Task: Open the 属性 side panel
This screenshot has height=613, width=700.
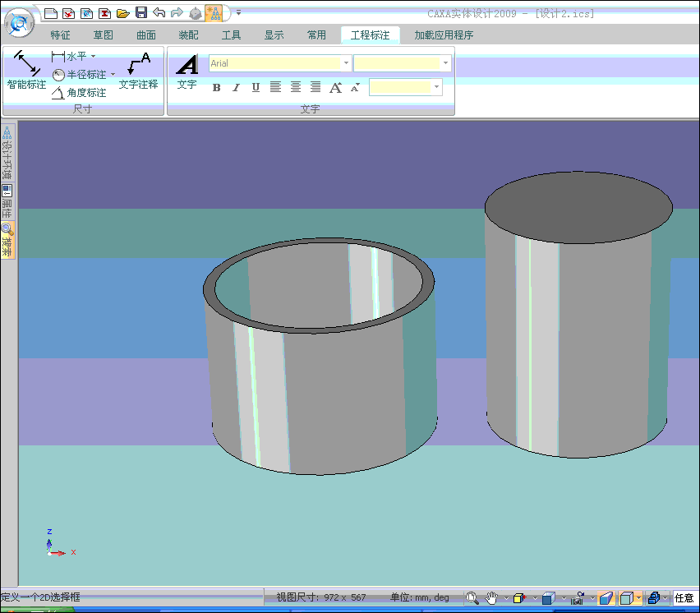Action: click(7, 202)
